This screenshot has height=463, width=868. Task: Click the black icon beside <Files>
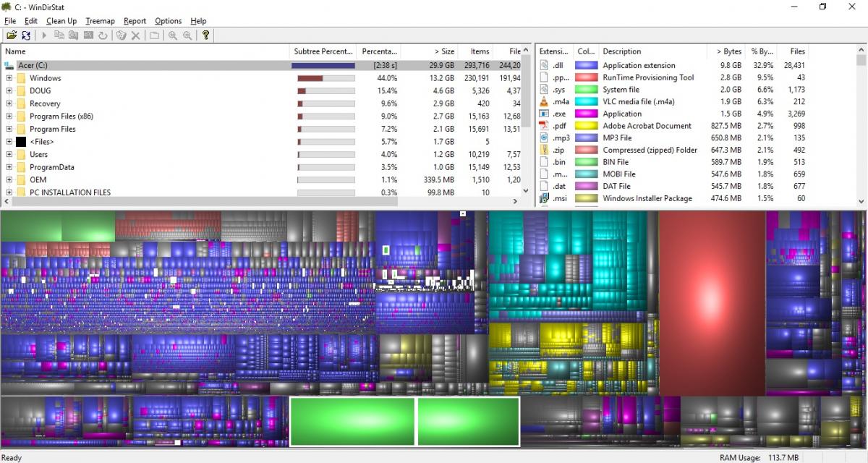tap(21, 142)
